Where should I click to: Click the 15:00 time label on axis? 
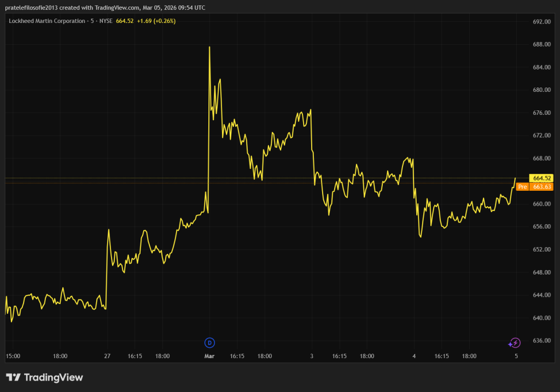tap(13, 356)
